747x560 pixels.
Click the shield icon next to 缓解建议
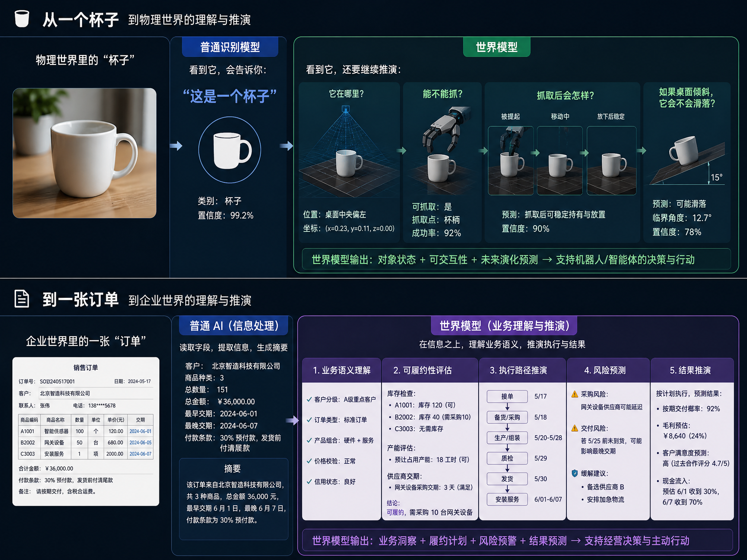tap(575, 473)
